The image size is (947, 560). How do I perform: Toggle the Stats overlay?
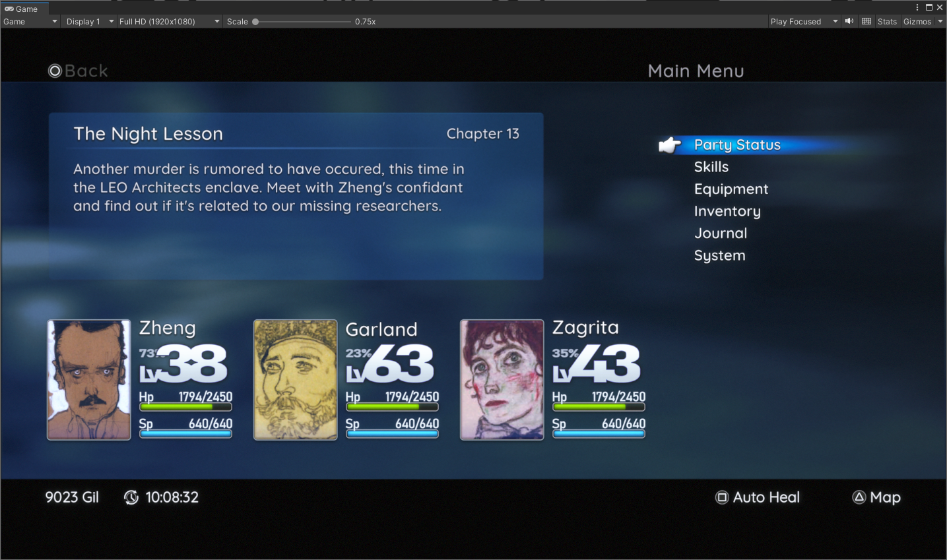[887, 21]
